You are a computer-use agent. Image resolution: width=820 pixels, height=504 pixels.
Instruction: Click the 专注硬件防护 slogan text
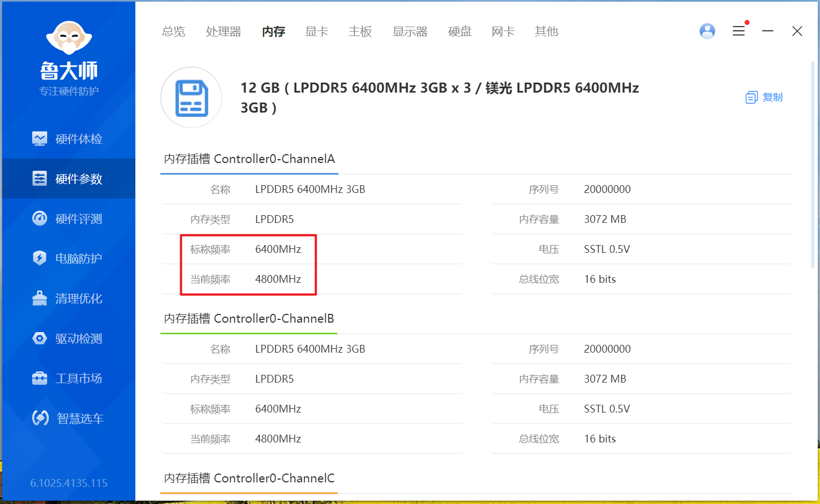pos(69,91)
